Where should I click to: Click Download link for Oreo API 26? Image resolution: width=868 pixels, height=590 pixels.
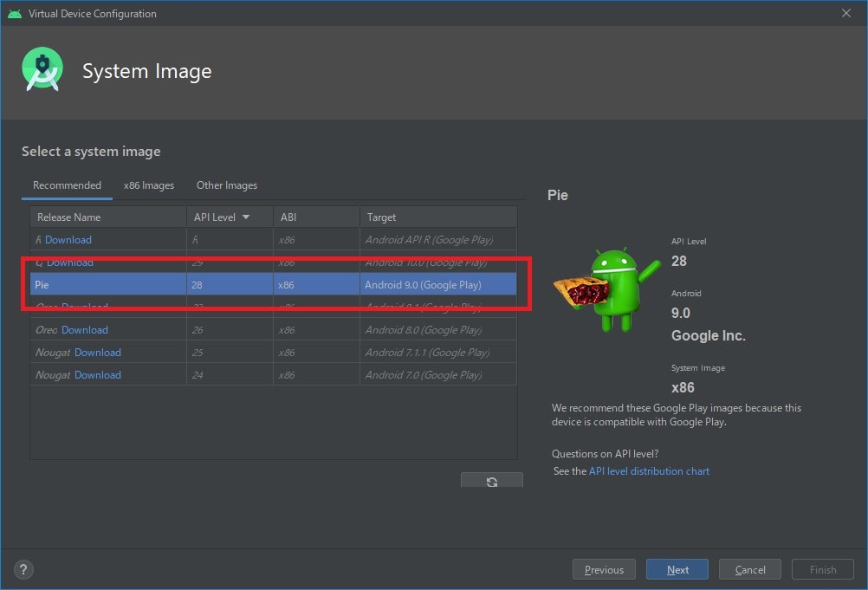point(85,330)
